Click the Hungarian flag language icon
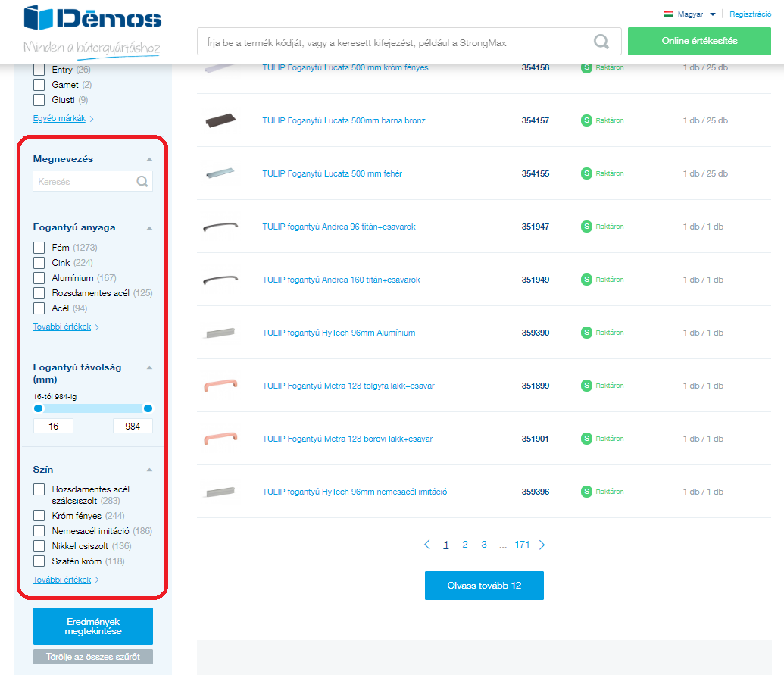The width and height of the screenshot is (784, 675). coord(668,14)
